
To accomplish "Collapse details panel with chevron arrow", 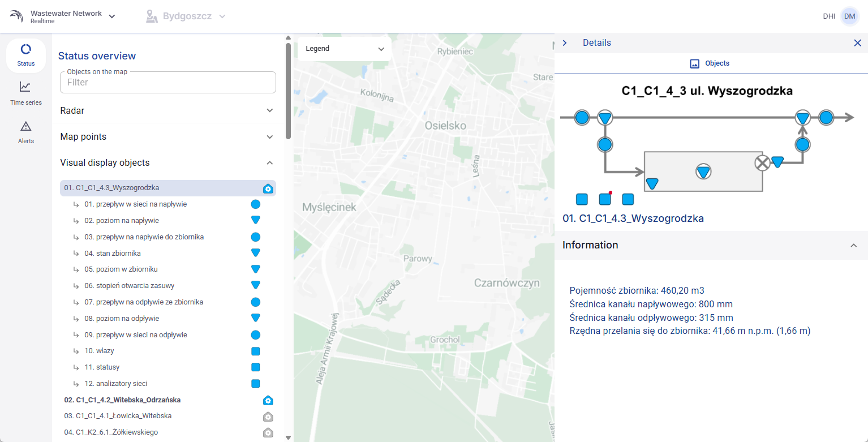I will click(565, 43).
